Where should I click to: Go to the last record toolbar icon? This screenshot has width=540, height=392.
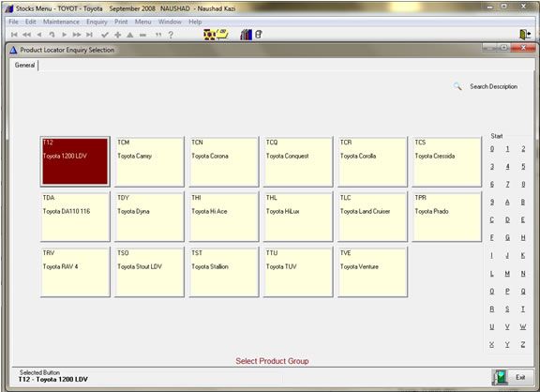(x=89, y=35)
